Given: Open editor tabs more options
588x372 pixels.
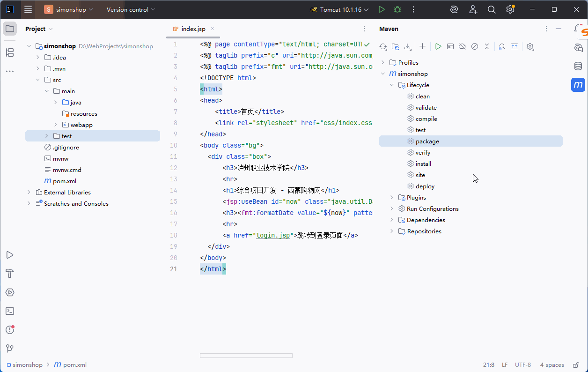Looking at the screenshot, I should [x=365, y=29].
